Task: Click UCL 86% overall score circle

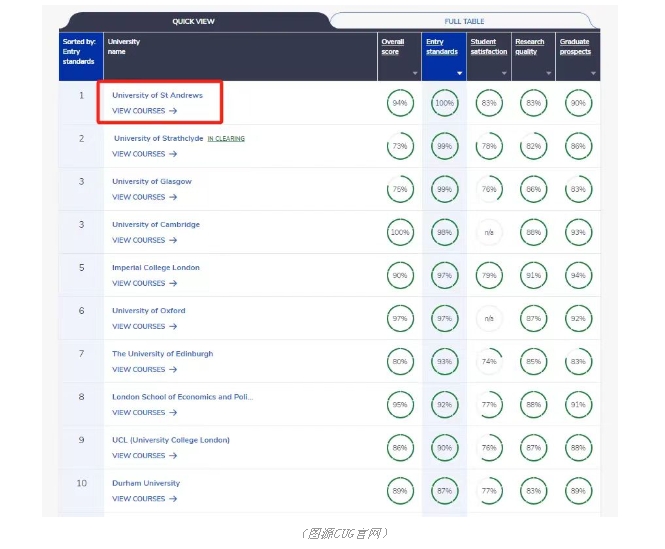Action: [x=400, y=448]
